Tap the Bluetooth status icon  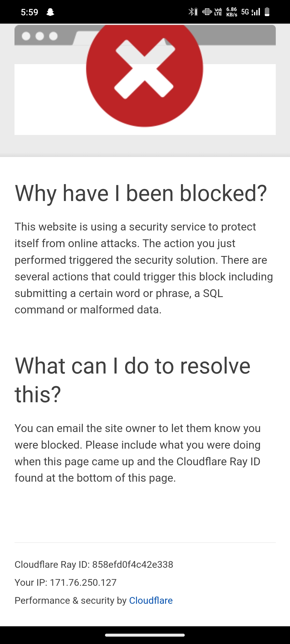click(x=193, y=12)
